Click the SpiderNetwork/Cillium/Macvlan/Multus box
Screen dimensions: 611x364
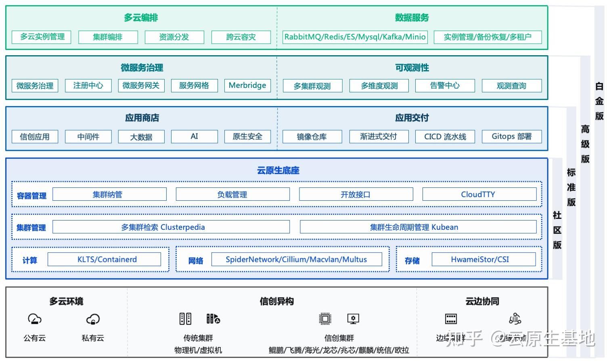coord(297,259)
